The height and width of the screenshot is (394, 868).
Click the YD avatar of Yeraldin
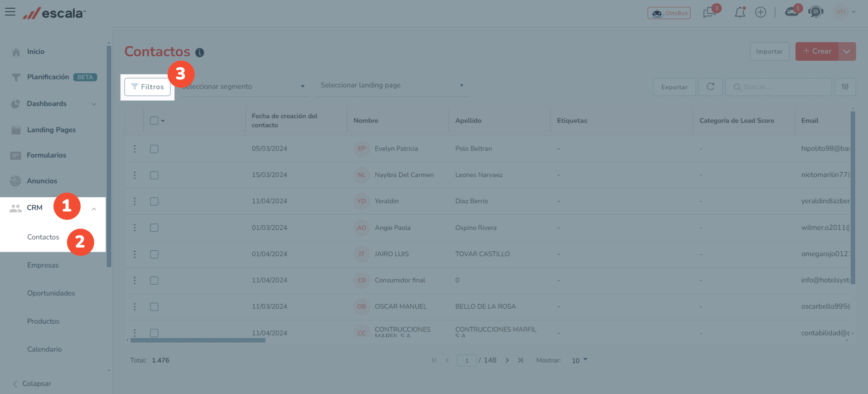click(x=362, y=201)
